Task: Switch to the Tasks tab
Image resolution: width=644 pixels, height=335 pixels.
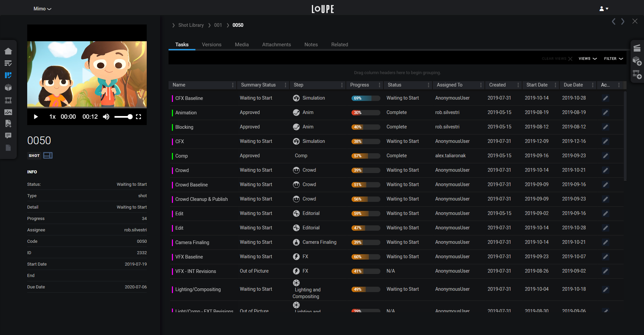Action: pyautogui.click(x=182, y=45)
